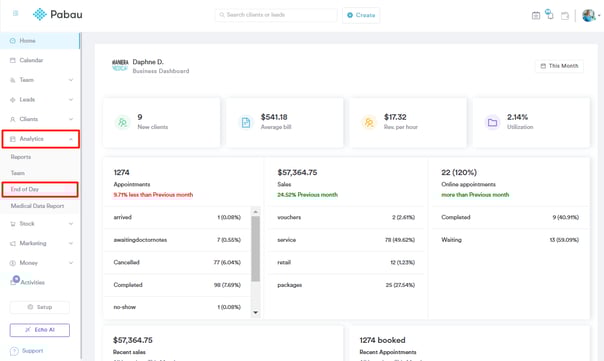
Task: Click the Utilization folder icon
Action: [x=492, y=123]
